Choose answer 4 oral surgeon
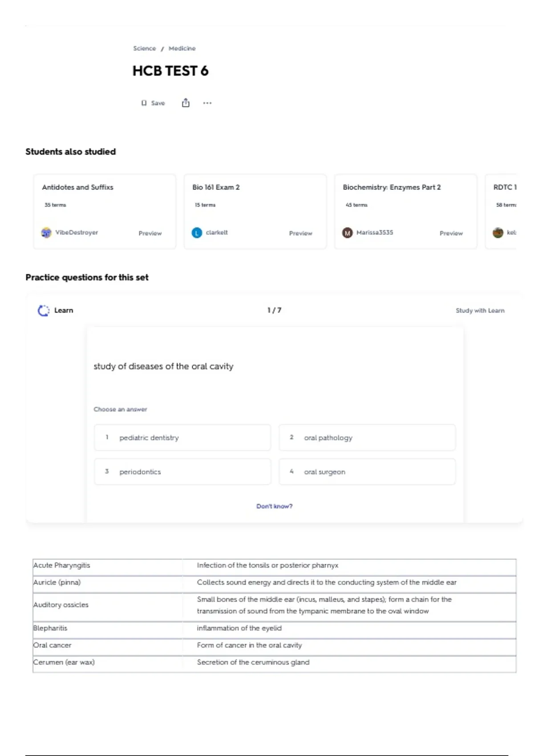Screen dimensions: 534x756 click(x=367, y=472)
